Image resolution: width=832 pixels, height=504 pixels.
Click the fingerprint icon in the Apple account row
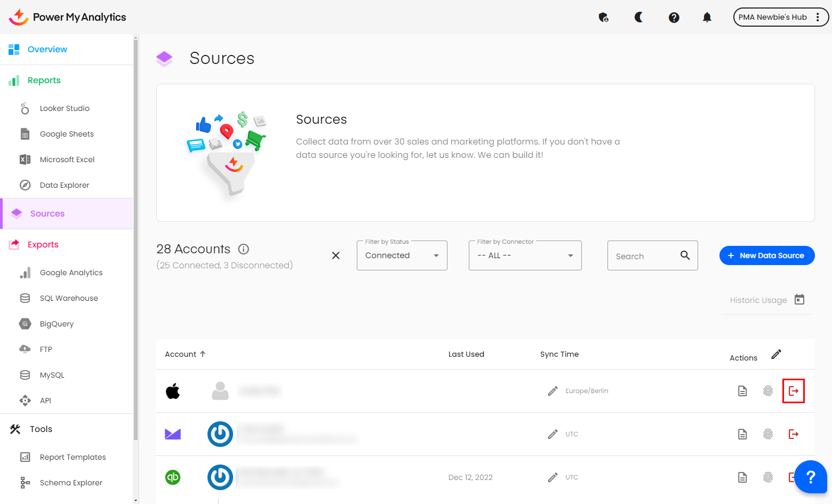coord(767,391)
